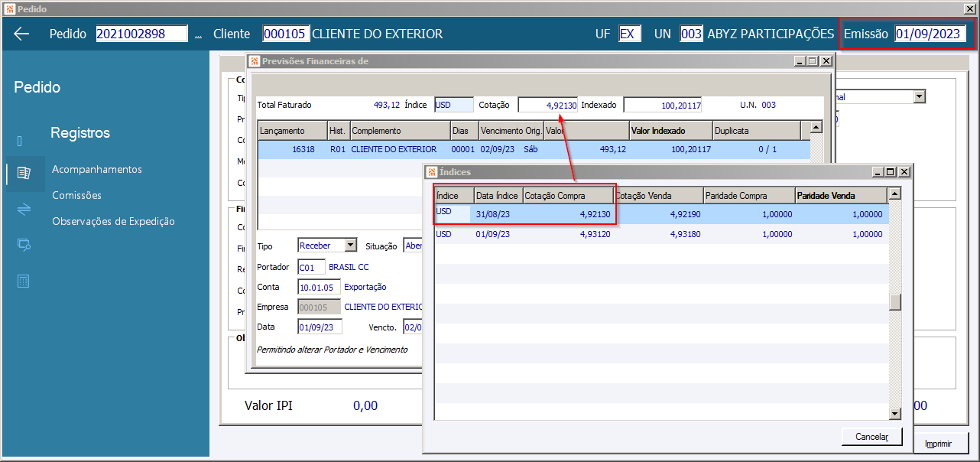Click the Portador code field C01
This screenshot has height=462, width=980.
pyautogui.click(x=311, y=267)
